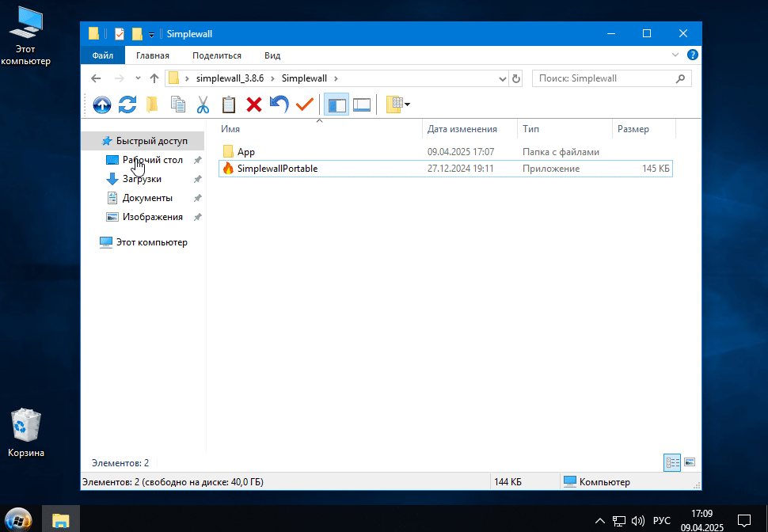This screenshot has width=768, height=532.
Task: Select Документы in the navigation pane
Action: 147,198
